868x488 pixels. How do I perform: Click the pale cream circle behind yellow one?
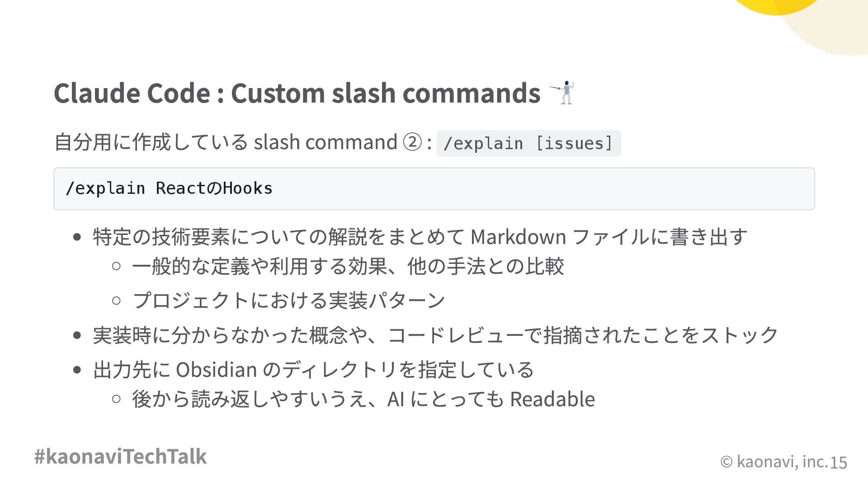pyautogui.click(x=836, y=32)
